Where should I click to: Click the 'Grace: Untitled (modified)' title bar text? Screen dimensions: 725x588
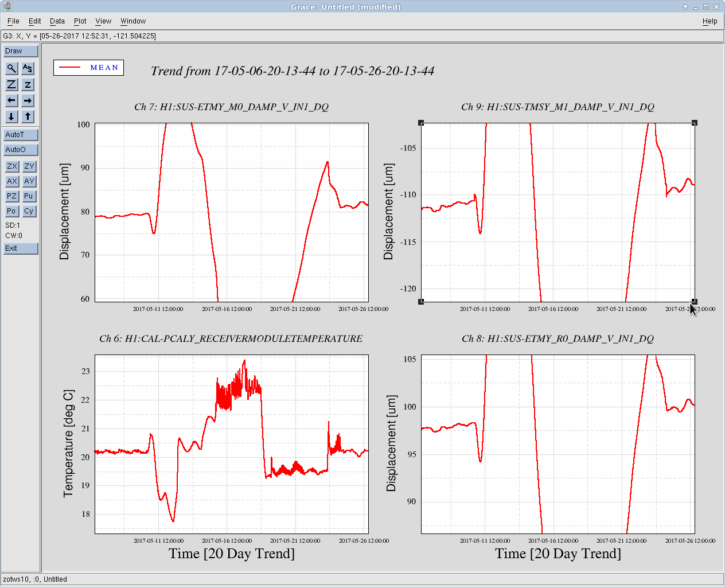point(345,7)
